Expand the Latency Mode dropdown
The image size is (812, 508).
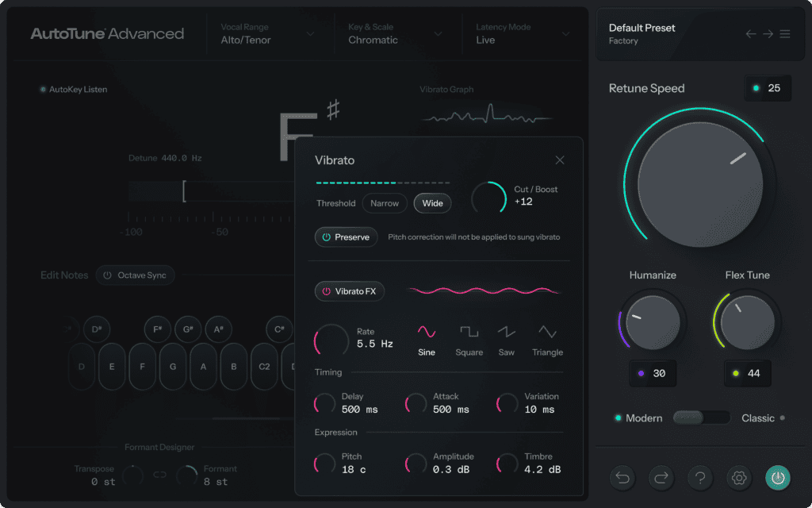coord(523,34)
